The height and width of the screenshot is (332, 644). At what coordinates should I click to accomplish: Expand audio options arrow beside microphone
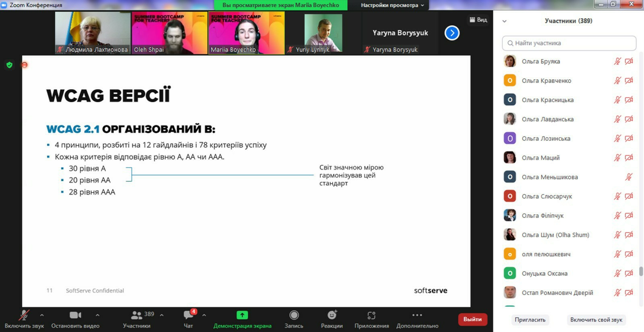click(x=42, y=315)
